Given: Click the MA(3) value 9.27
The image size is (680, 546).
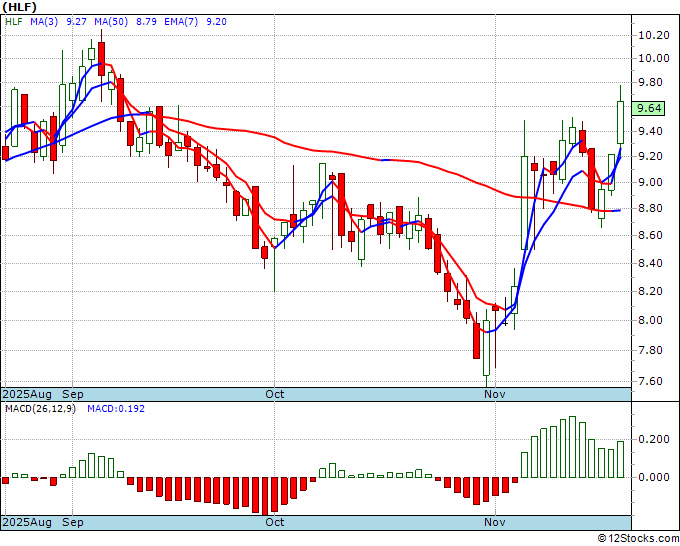Looking at the screenshot, I should (76, 22).
